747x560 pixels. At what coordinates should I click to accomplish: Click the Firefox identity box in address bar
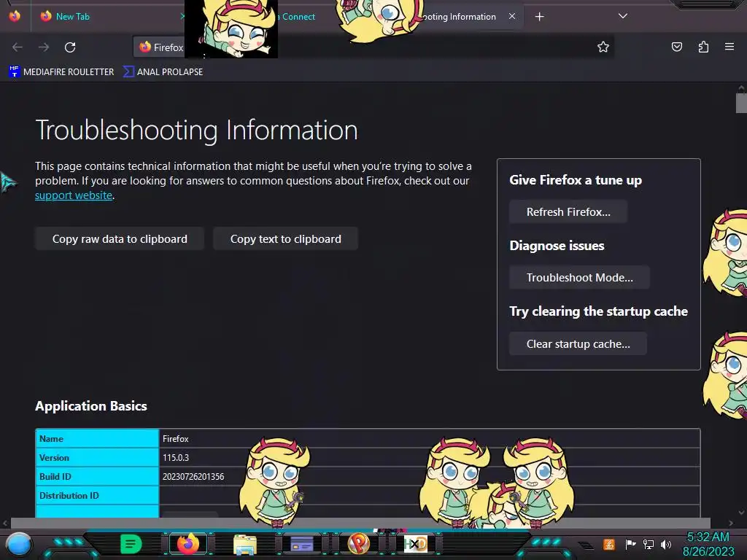pos(160,47)
